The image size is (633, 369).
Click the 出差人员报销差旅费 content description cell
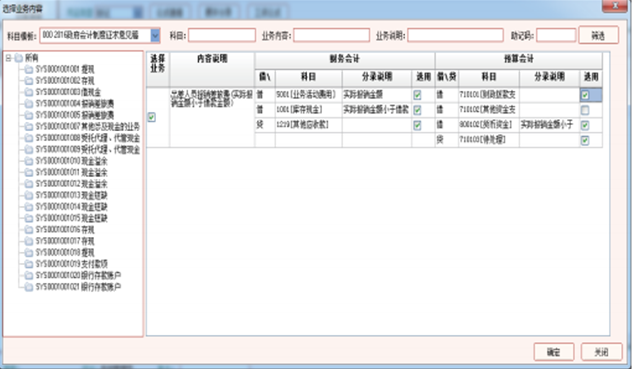(x=212, y=117)
